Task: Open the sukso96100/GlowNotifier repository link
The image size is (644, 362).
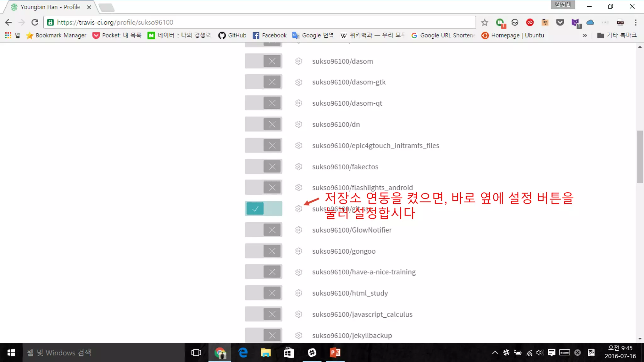Action: 352,230
